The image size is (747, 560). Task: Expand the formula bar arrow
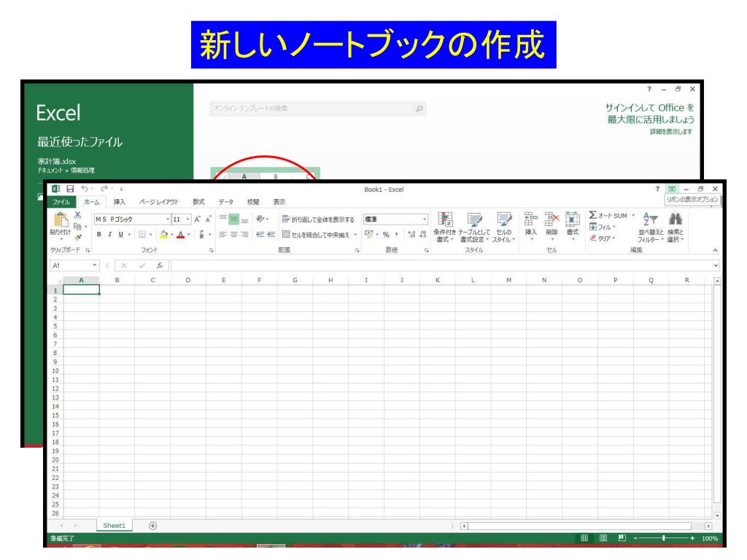pyautogui.click(x=716, y=265)
